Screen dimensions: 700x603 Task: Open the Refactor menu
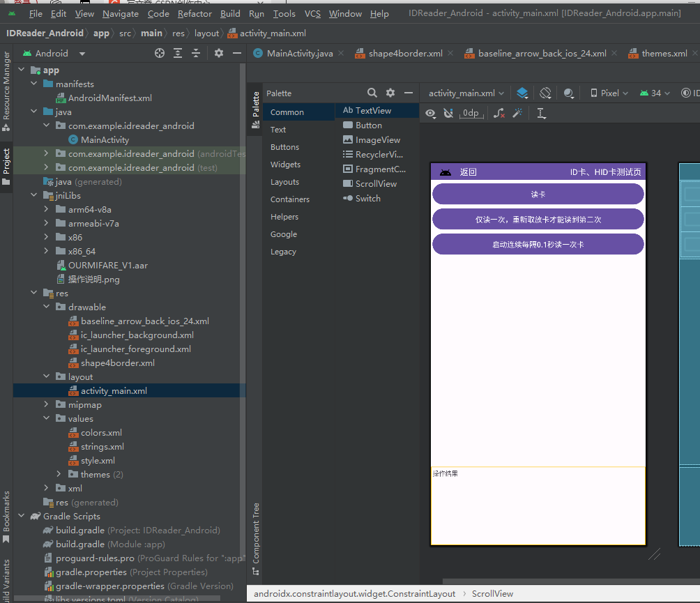[195, 13]
